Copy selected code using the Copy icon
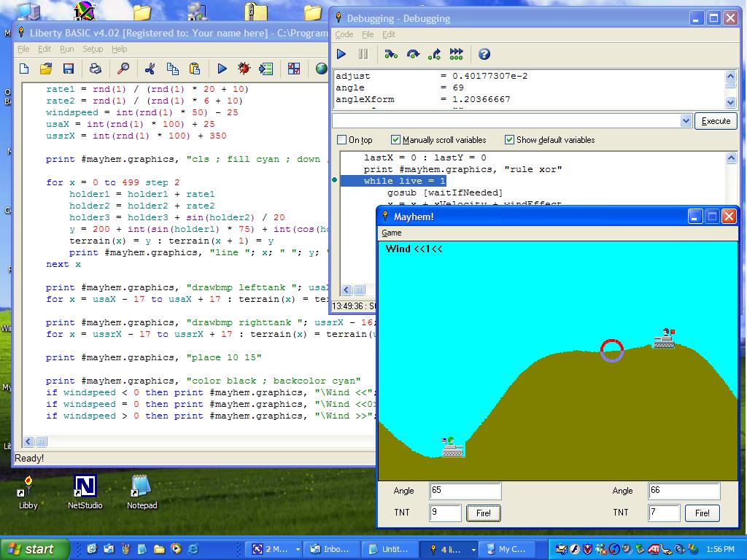Viewport: 747px width, 560px height. (173, 69)
